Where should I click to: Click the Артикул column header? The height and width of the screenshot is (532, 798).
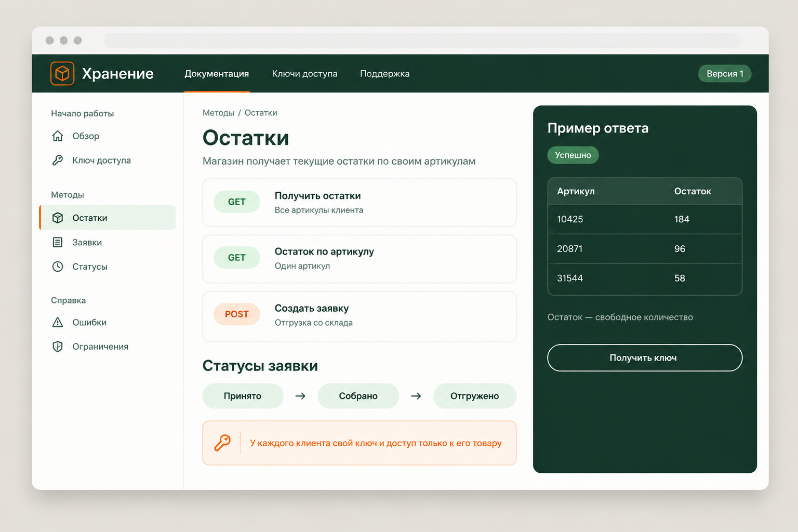(x=576, y=191)
